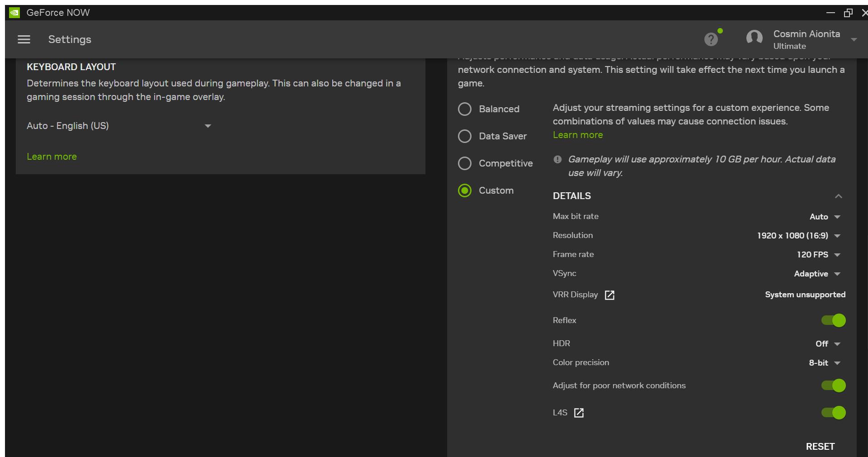
Task: Open the Max bit rate dropdown
Action: [825, 217]
